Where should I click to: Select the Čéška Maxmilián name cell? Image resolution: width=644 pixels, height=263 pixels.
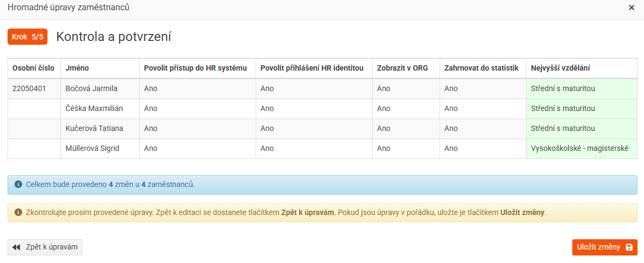point(94,108)
